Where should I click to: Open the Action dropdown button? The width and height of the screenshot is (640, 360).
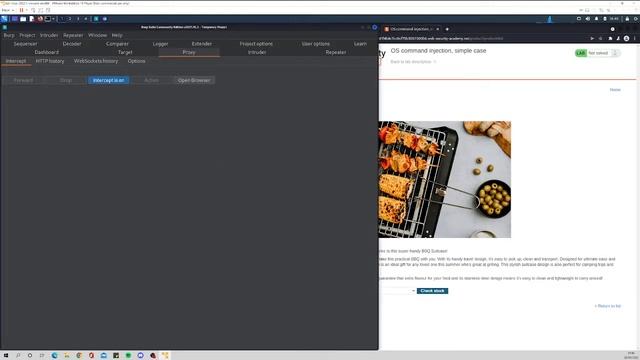(151, 80)
